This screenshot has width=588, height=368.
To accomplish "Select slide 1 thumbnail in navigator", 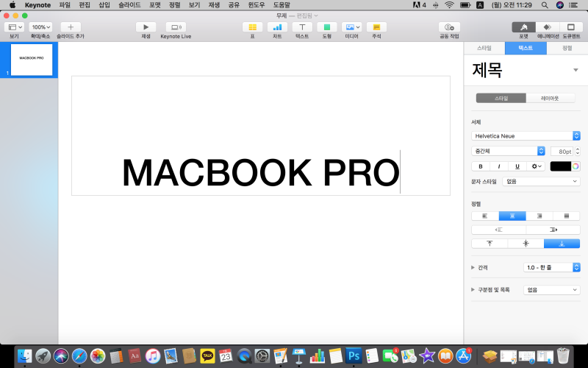I will pos(32,60).
